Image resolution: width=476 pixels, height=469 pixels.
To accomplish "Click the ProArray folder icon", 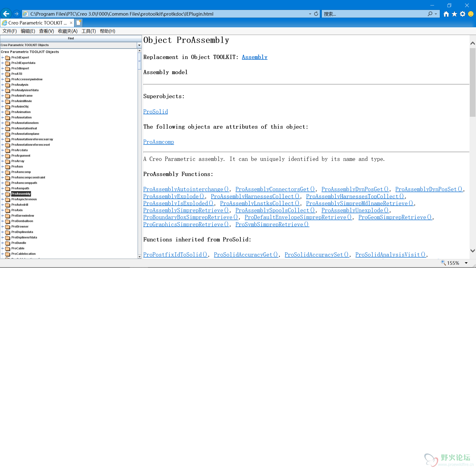I will (8, 161).
